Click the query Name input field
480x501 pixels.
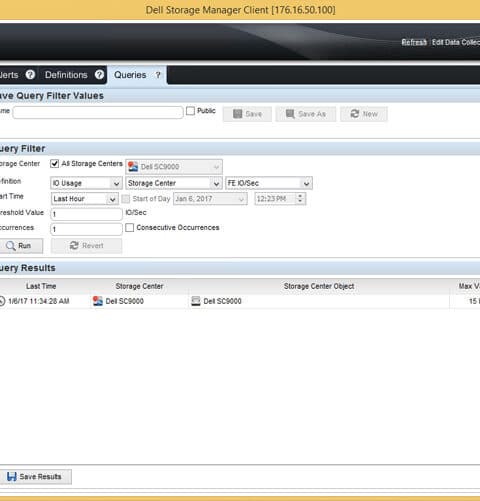98,112
